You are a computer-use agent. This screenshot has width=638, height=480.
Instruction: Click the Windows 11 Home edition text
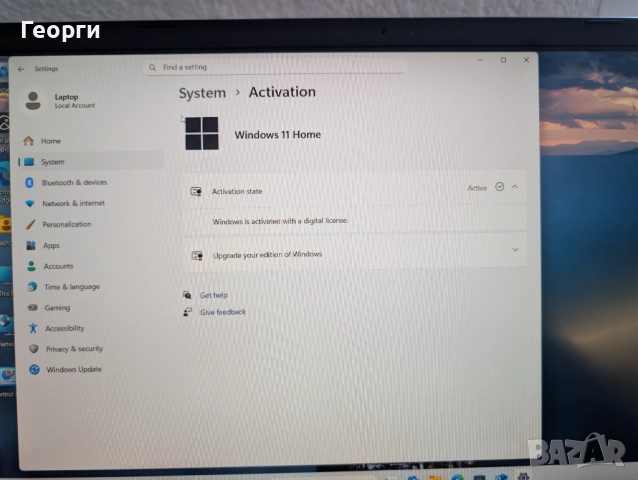point(277,135)
